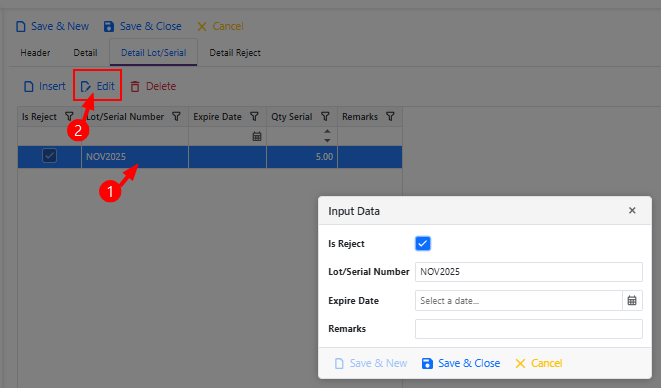
Task: Click Cancel in top toolbar
Action: [x=220, y=26]
